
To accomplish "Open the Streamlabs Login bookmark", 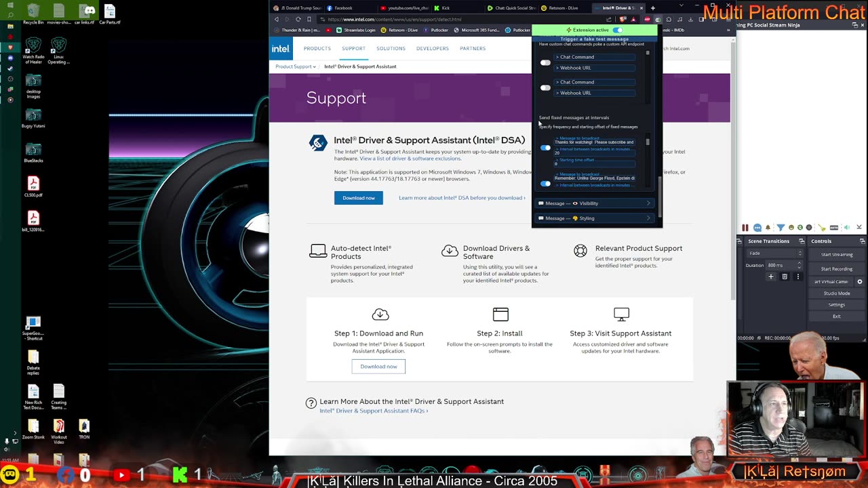I will click(356, 30).
